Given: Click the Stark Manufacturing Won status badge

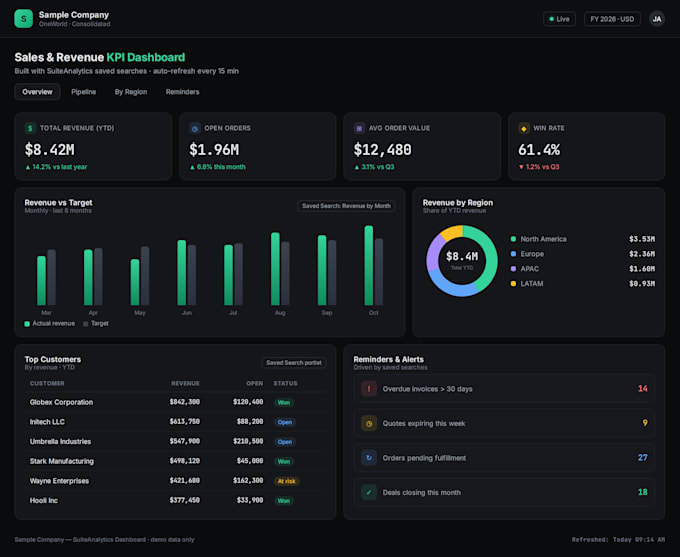Looking at the screenshot, I should (284, 462).
